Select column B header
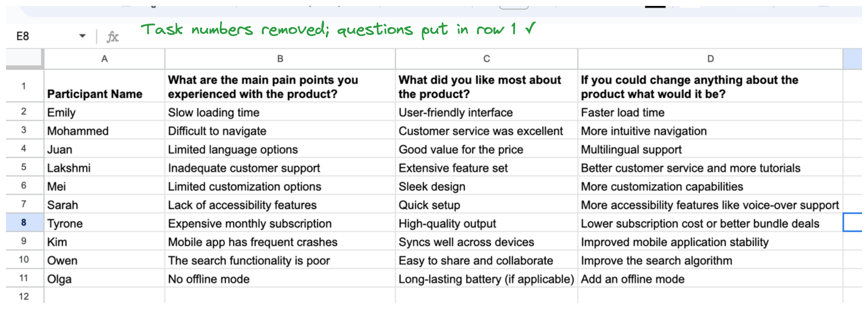Viewport: 868px width, 309px height. (x=280, y=59)
